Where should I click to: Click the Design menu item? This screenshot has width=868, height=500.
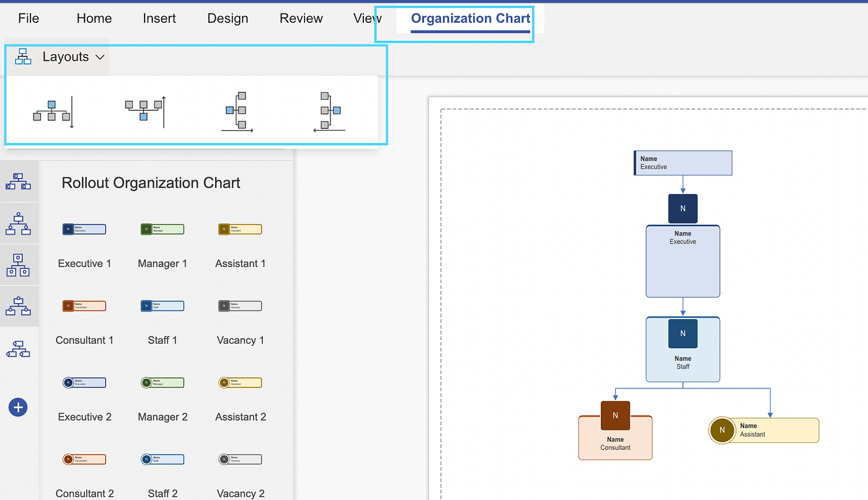pos(228,19)
